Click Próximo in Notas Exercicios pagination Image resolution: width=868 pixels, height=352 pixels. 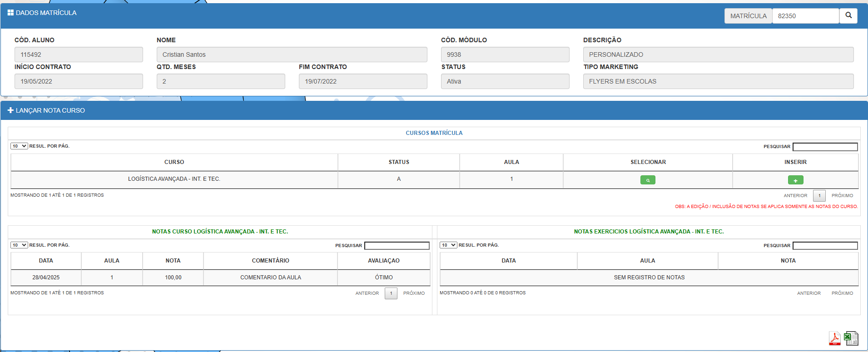click(x=842, y=293)
